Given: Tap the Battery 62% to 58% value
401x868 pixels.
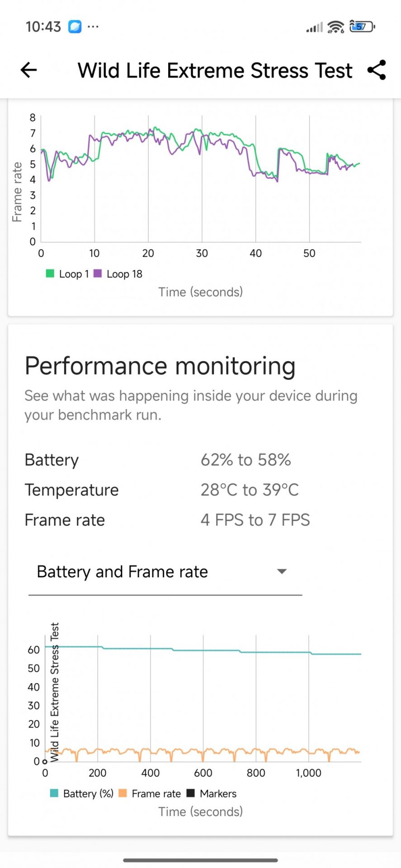Looking at the screenshot, I should tap(245, 460).
